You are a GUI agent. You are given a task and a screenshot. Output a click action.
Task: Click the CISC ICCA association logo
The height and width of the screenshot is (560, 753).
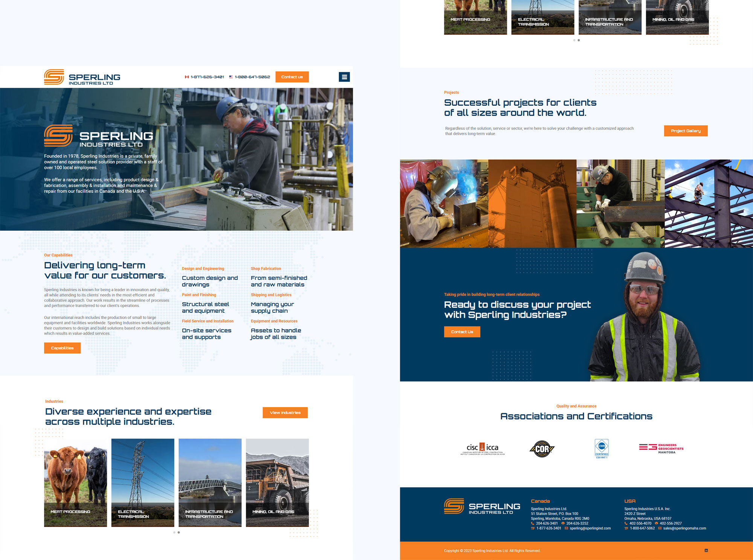482,449
